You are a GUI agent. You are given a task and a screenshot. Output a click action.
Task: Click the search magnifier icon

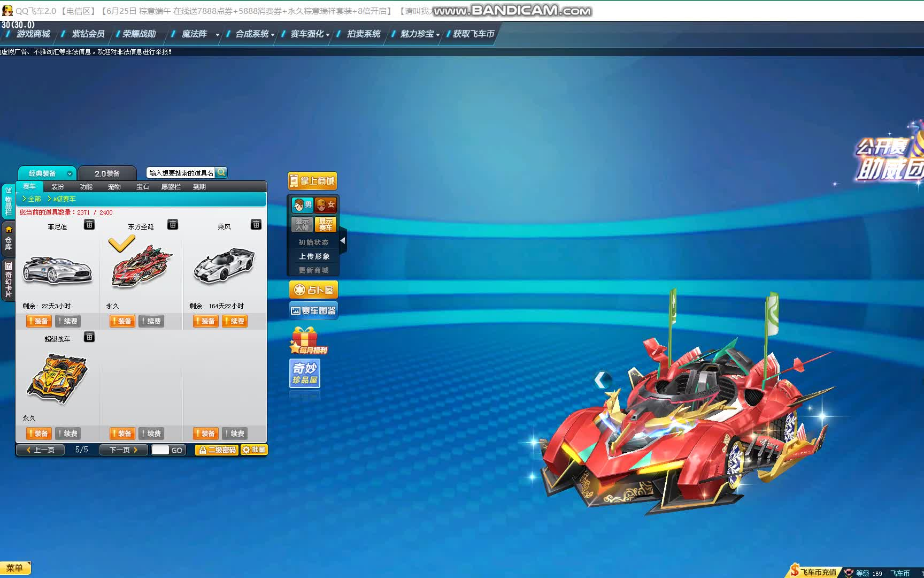[x=221, y=172]
